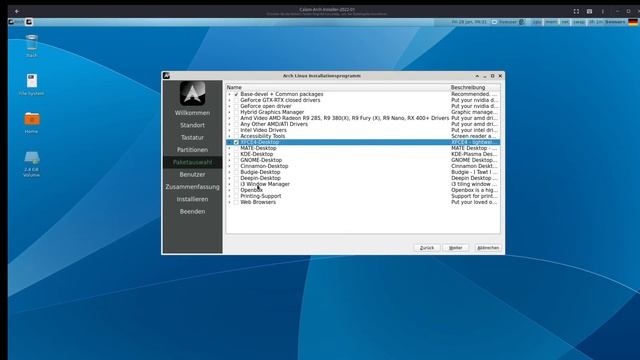The image size is (640, 360).
Task: Expand the Accessibility Tools group
Action: click(229, 136)
